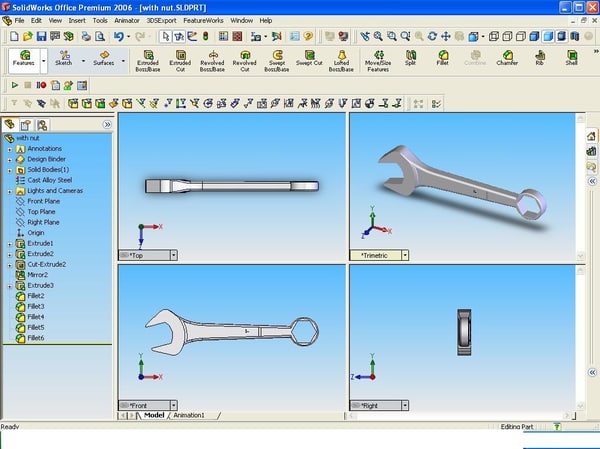Viewport: 600px width, 449px height.
Task: Open the FeatureWorks menu
Action: point(203,21)
